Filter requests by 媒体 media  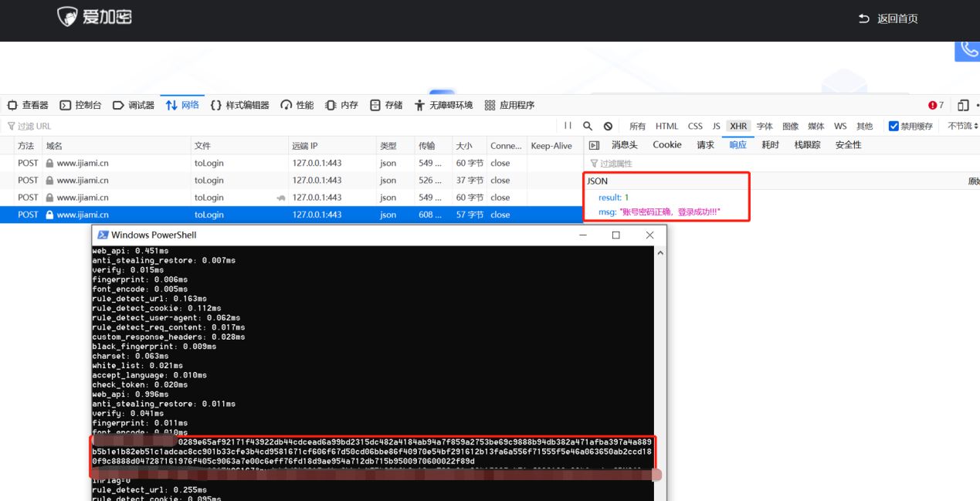point(816,126)
